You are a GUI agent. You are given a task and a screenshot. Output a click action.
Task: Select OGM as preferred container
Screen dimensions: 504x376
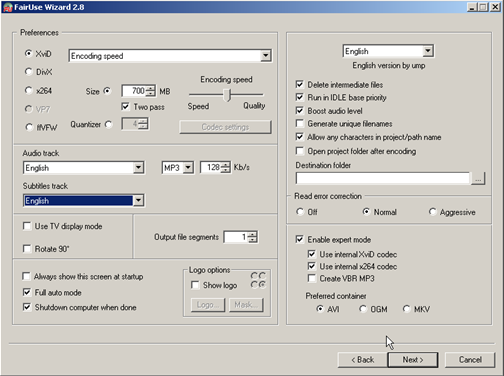pos(363,309)
